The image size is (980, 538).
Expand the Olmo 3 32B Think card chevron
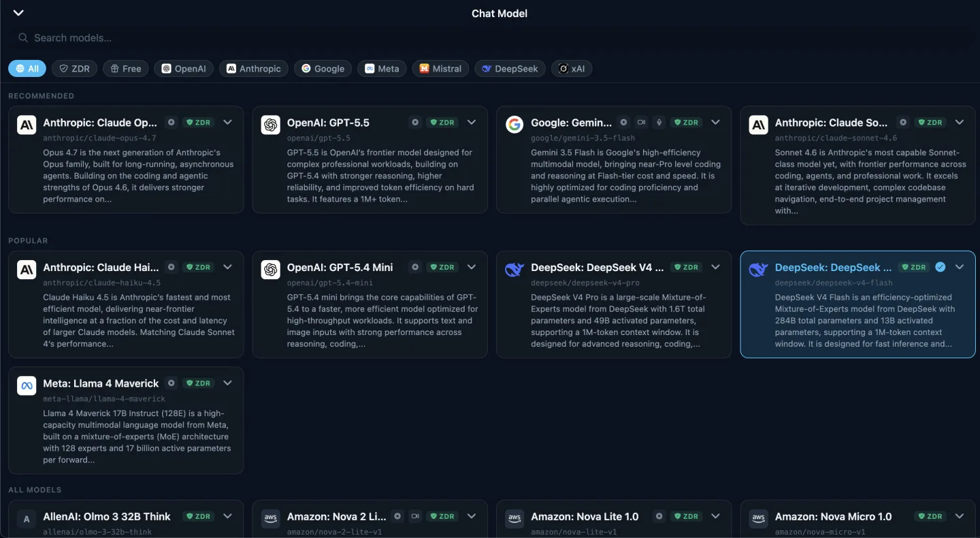pos(227,516)
